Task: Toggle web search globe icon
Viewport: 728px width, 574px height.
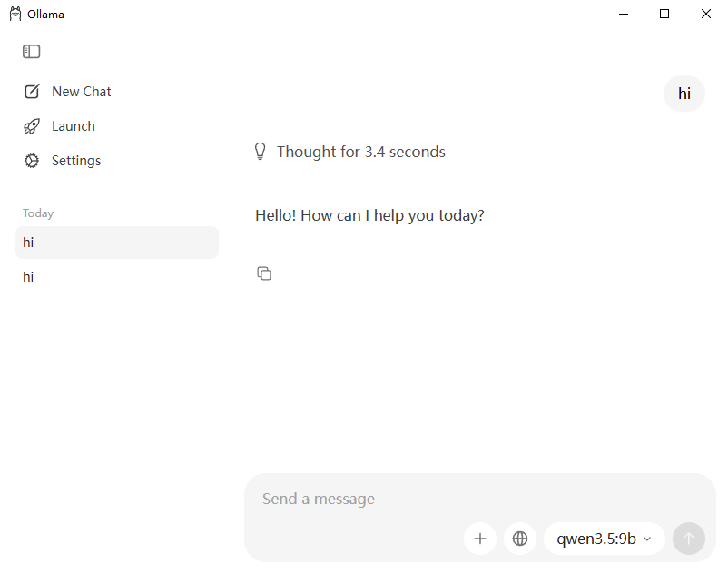Action: pyautogui.click(x=520, y=539)
